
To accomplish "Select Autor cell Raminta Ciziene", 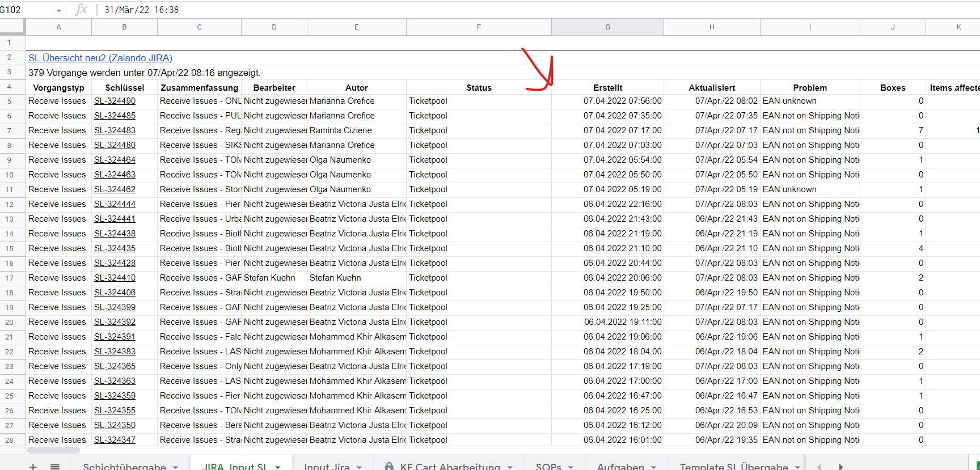I will point(357,130).
